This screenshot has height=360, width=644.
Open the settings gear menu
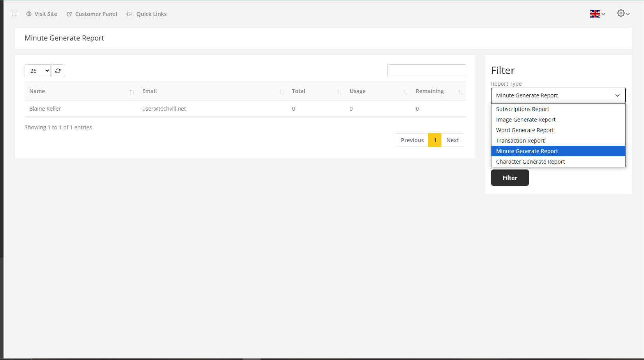click(623, 14)
